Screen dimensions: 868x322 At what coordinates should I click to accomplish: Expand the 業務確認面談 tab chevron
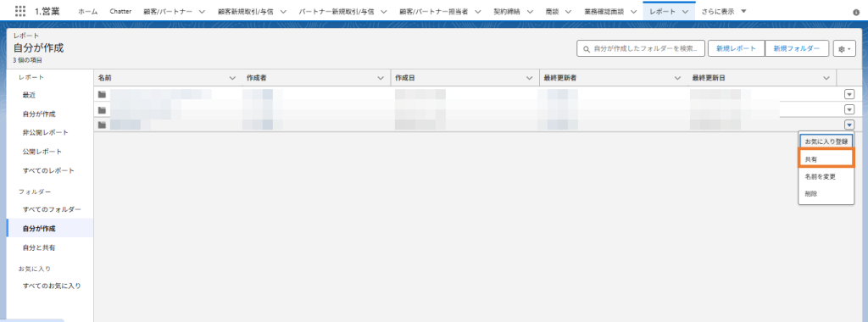click(x=634, y=12)
